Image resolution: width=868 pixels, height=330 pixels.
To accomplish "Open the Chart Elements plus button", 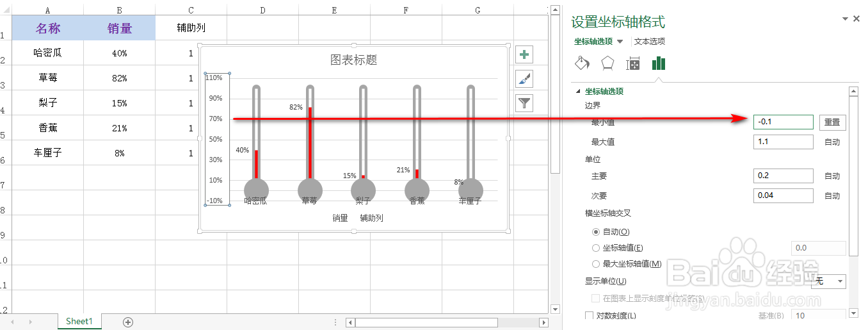I will (524, 54).
